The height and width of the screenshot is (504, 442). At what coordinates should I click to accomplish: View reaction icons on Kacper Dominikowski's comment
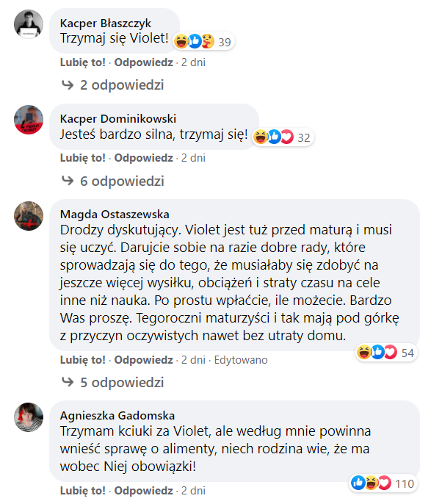pos(283,137)
